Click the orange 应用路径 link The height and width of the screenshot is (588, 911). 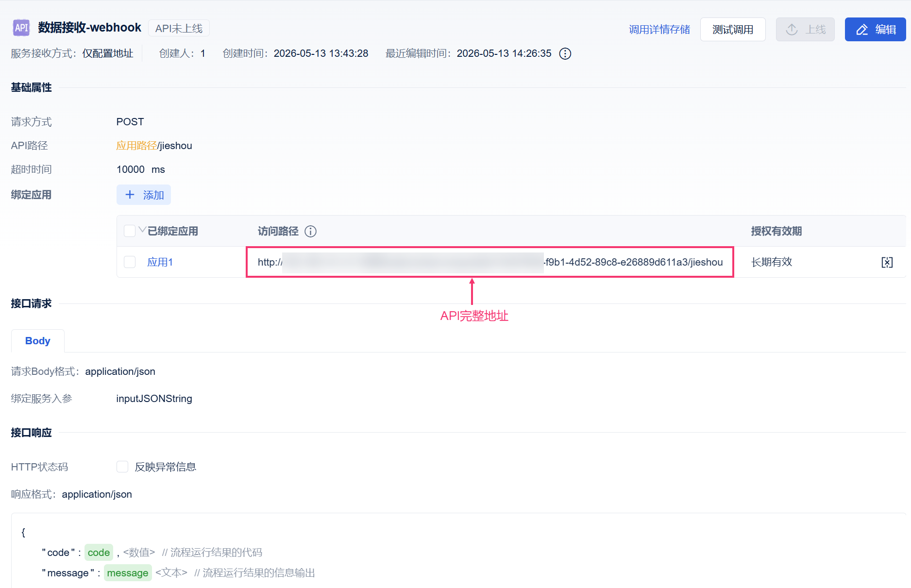point(136,146)
